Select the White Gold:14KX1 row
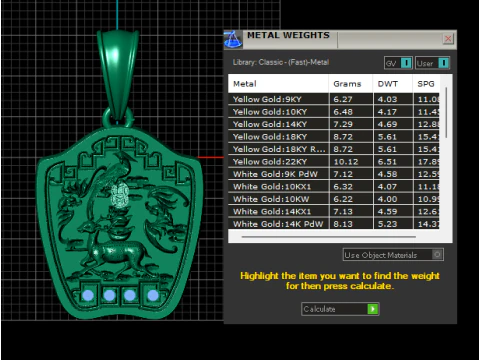The image size is (480, 360). pyautogui.click(x=334, y=211)
